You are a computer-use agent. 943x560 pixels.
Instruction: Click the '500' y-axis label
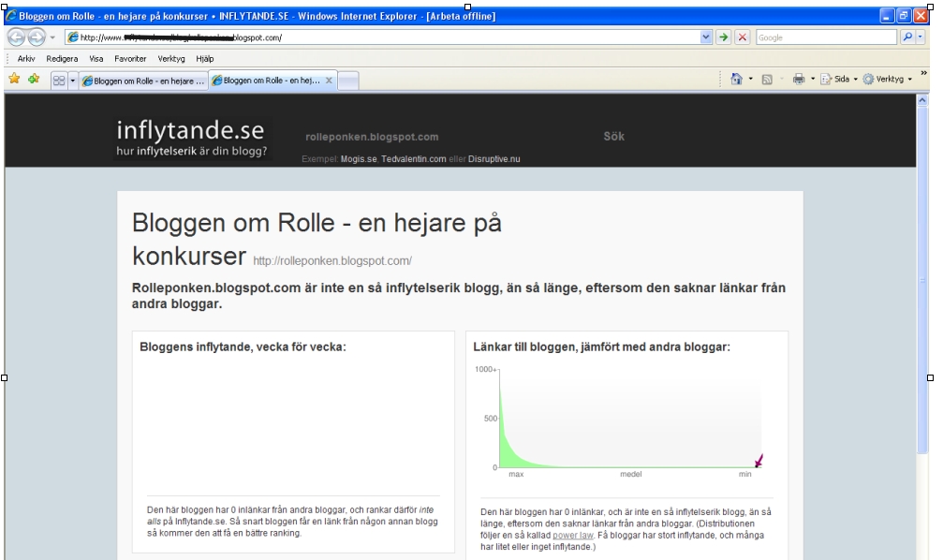coord(491,419)
